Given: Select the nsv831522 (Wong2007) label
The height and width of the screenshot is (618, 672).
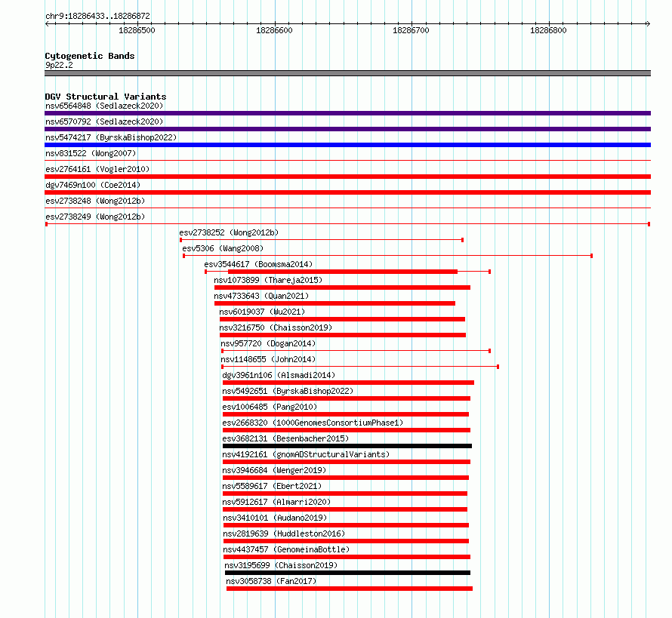Looking at the screenshot, I should [x=91, y=153].
